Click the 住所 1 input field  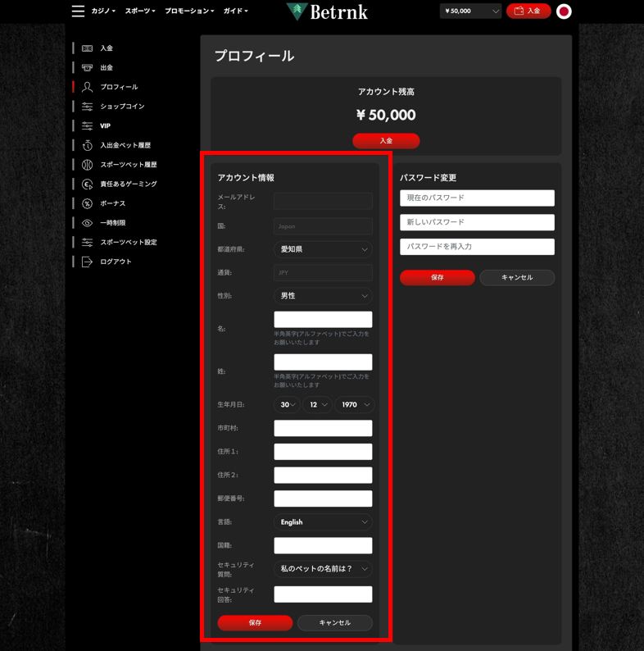click(323, 452)
